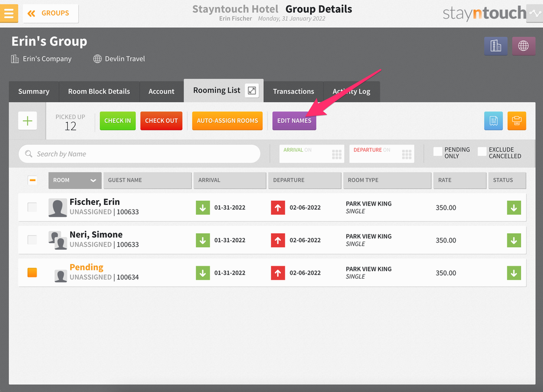Image resolution: width=543 pixels, height=392 pixels.
Task: Open the Transactions tab
Action: (293, 92)
